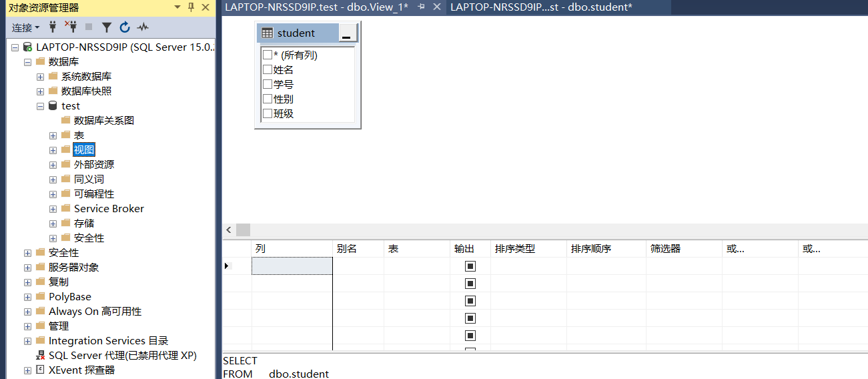Screen dimensions: 868x379
Task: Click the Filter funnel icon
Action: (107, 27)
